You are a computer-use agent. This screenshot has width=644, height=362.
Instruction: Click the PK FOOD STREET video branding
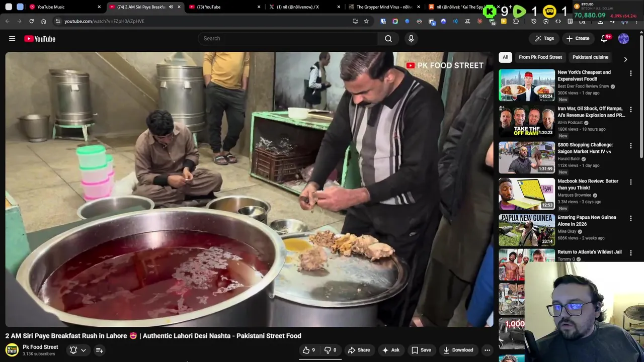(445, 65)
